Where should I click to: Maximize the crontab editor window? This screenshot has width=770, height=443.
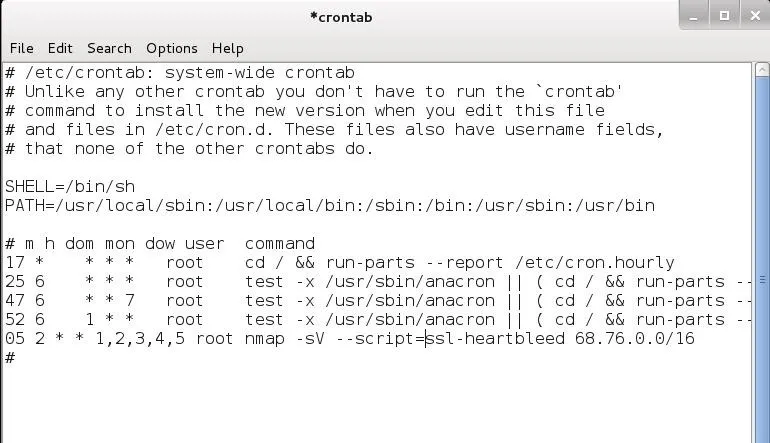pyautogui.click(x=724, y=16)
